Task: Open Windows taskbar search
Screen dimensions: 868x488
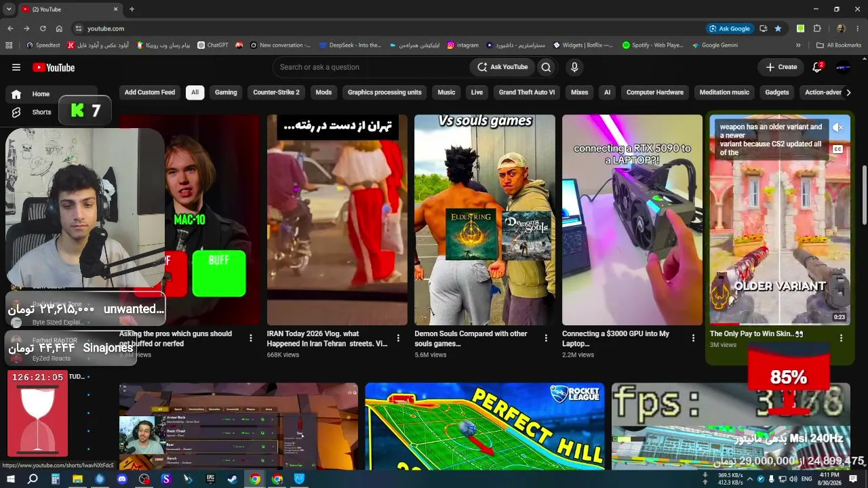Action: [x=33, y=479]
